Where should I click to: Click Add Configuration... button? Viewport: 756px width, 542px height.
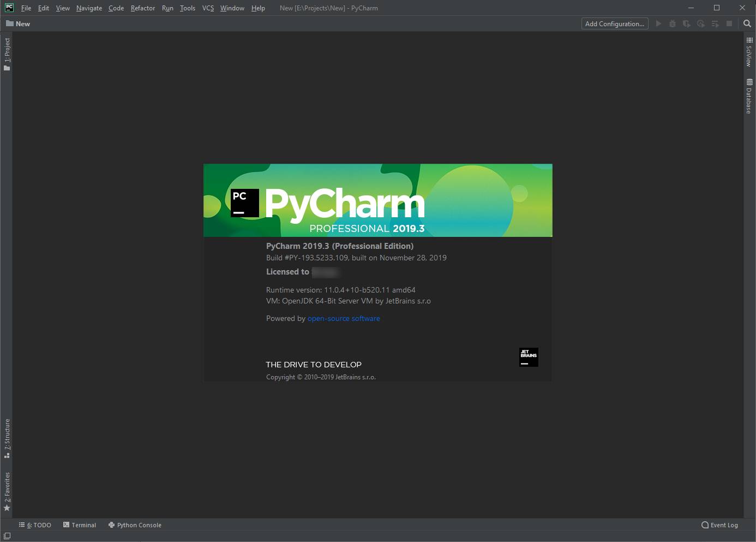click(x=615, y=23)
